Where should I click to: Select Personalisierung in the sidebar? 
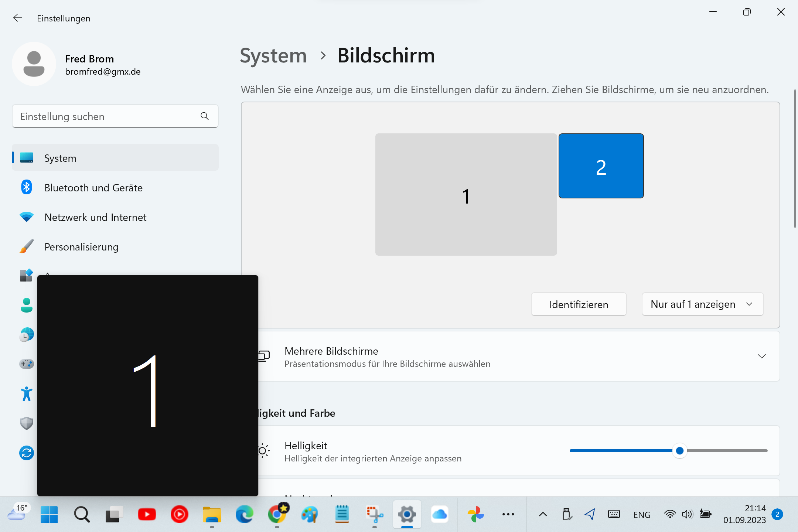pos(81,247)
